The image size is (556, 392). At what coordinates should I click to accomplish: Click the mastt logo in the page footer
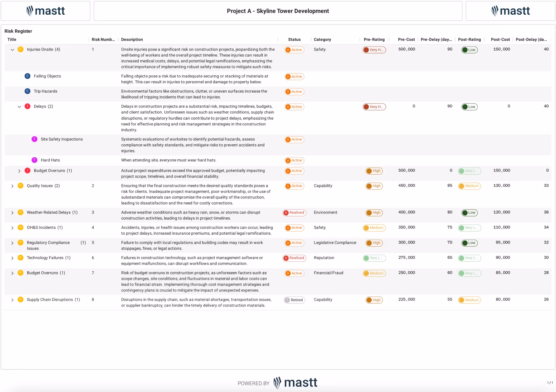[x=295, y=382]
